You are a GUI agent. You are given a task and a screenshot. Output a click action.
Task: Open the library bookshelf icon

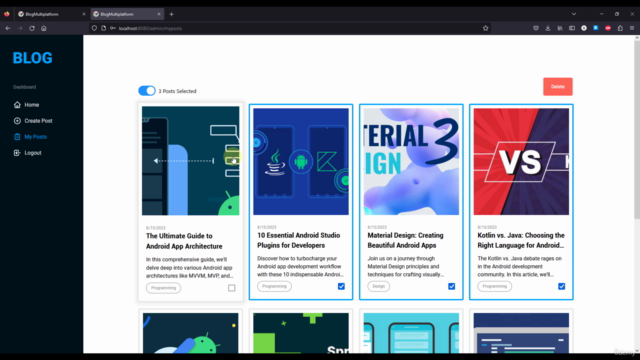tap(560, 28)
